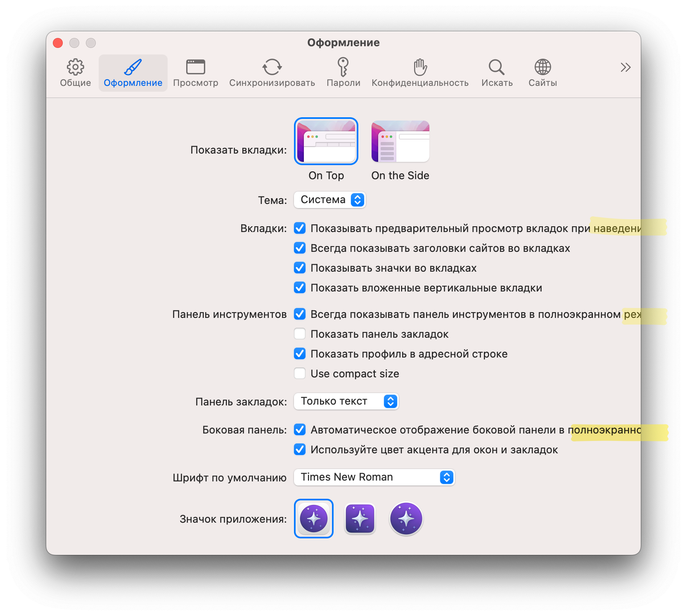The height and width of the screenshot is (616, 687).
Task: Expand the Только текст bookmarks dropdown
Action: pyautogui.click(x=346, y=401)
